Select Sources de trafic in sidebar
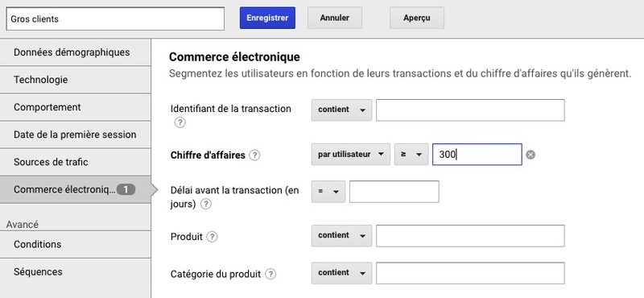 click(76, 162)
